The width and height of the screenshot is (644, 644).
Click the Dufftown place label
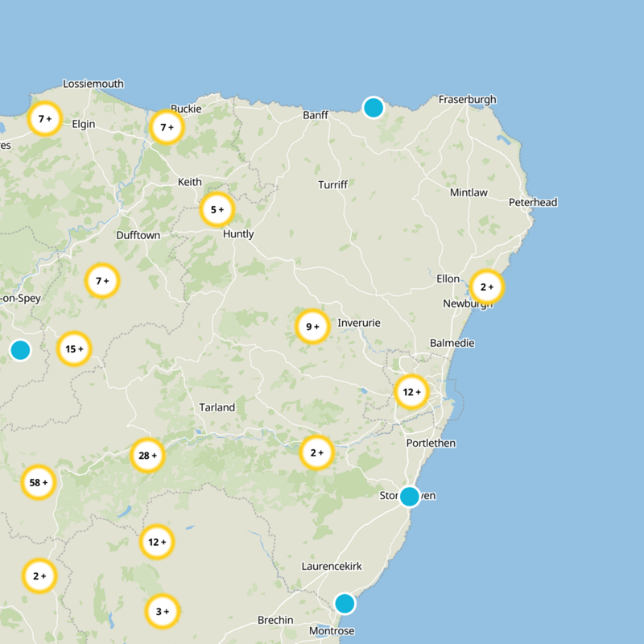[x=138, y=235]
